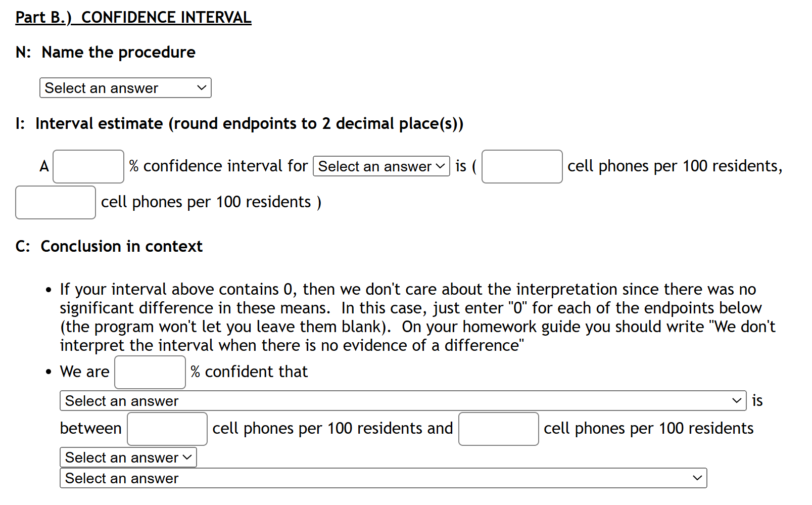Click the upper endpoint field before closing parenthesis
Image resolution: width=812 pixels, height=505 pixels.
tap(56, 202)
